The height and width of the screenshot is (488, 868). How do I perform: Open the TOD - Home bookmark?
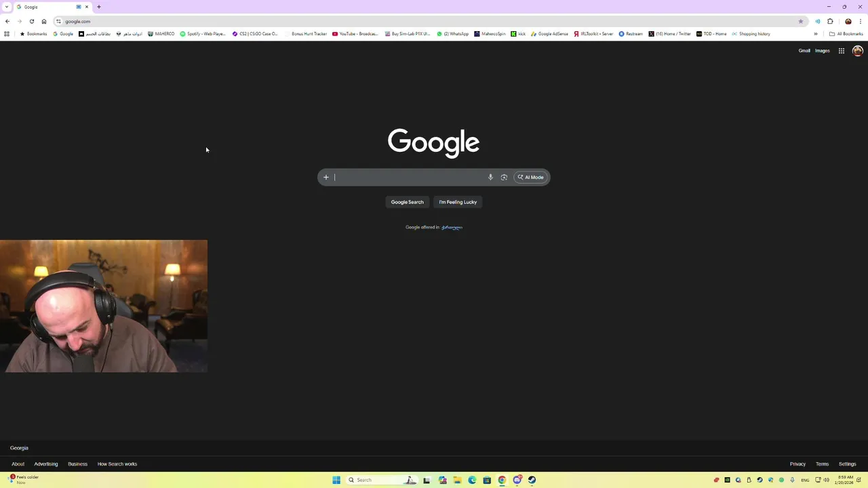tap(711, 34)
